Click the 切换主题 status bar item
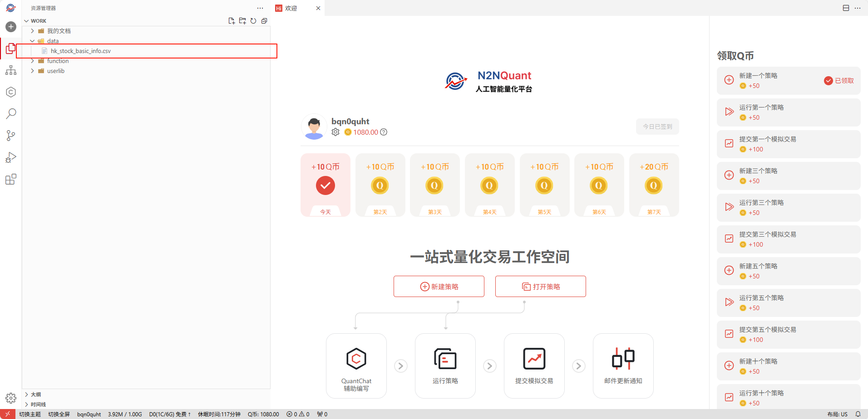Image resolution: width=868 pixels, height=419 pixels. click(30, 414)
